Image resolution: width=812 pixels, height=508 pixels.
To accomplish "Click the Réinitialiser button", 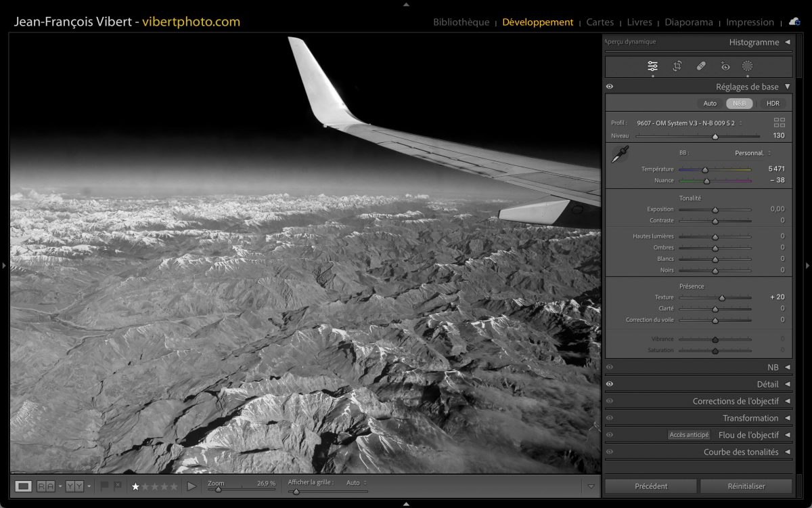I will pos(746,486).
